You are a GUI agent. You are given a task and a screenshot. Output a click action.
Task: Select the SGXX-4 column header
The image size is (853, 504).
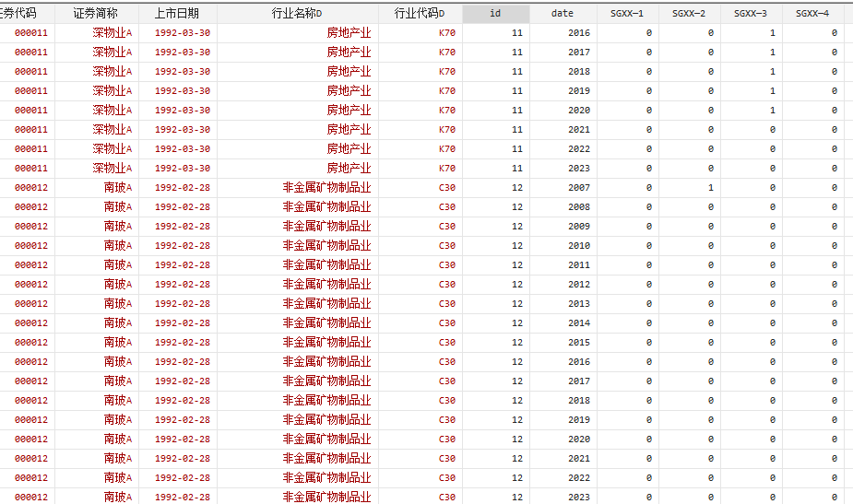(812, 14)
